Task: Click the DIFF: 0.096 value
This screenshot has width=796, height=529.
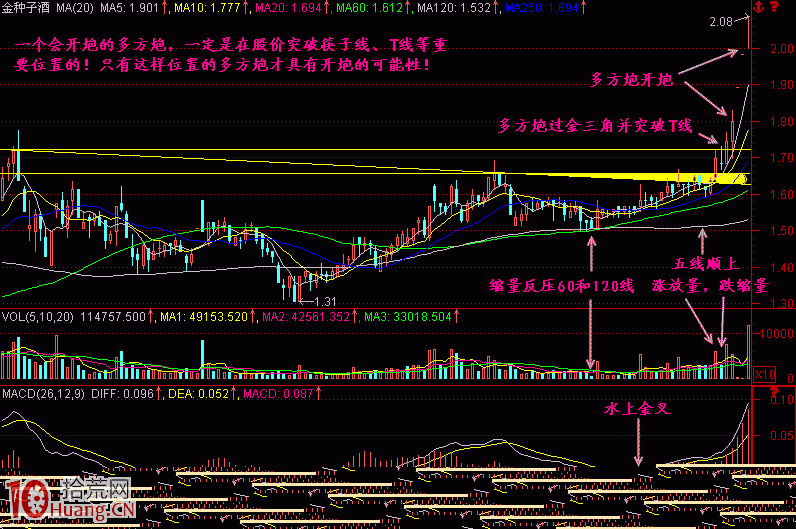Action: 122,393
